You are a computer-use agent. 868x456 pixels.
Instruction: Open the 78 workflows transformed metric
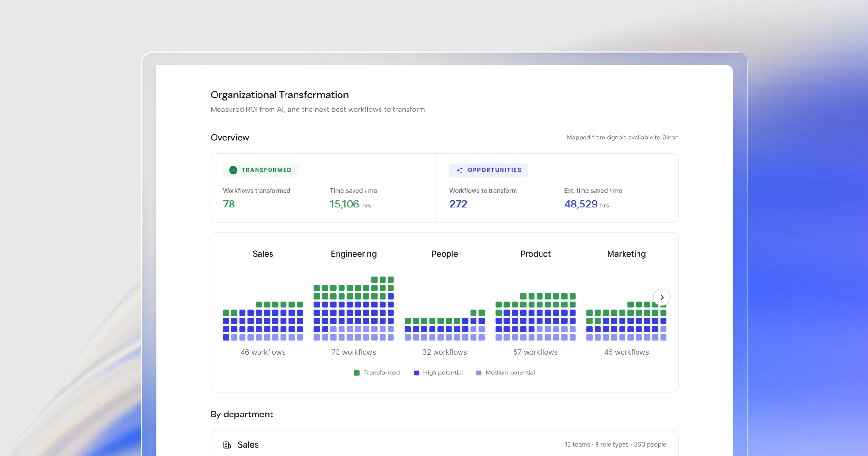229,204
